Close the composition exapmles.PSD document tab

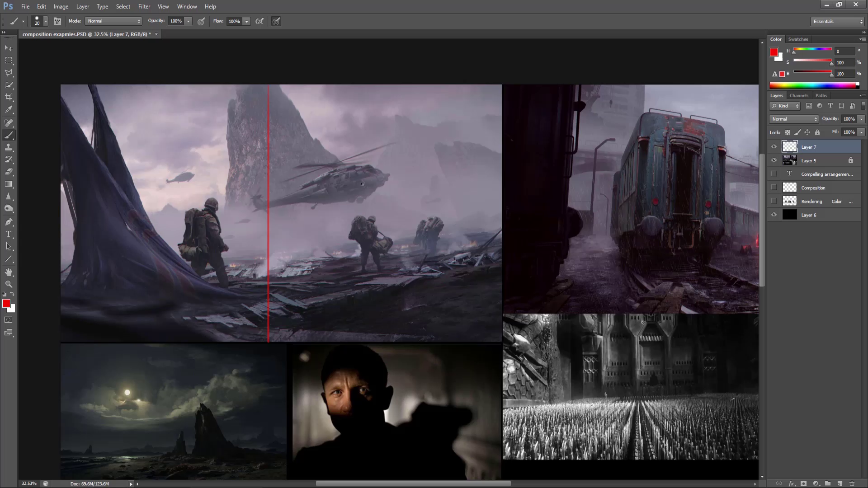click(156, 34)
